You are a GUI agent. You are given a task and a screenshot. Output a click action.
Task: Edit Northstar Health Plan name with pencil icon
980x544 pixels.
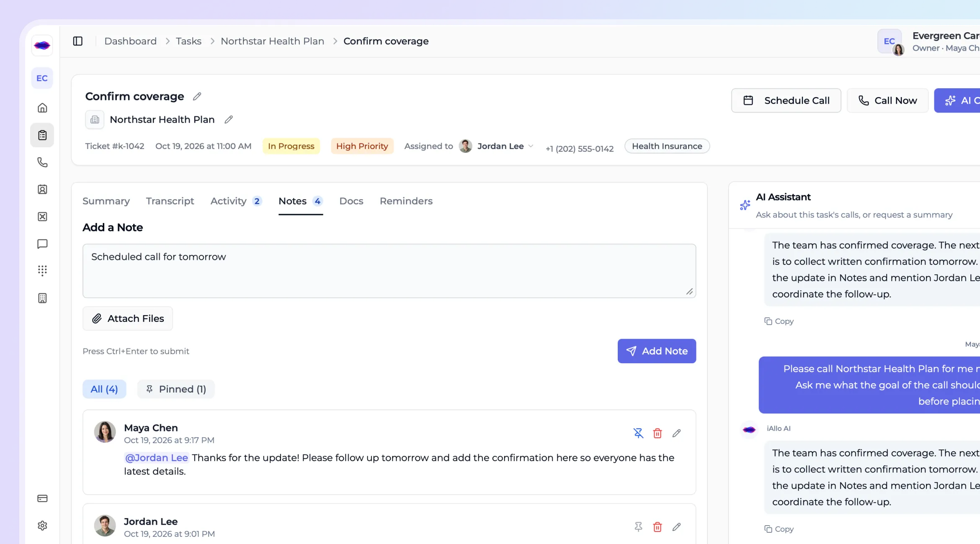229,120
